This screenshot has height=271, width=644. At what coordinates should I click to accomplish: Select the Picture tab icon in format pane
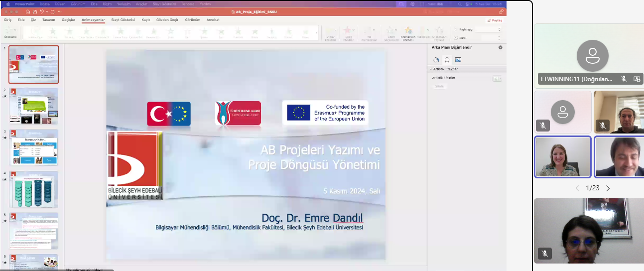[458, 60]
